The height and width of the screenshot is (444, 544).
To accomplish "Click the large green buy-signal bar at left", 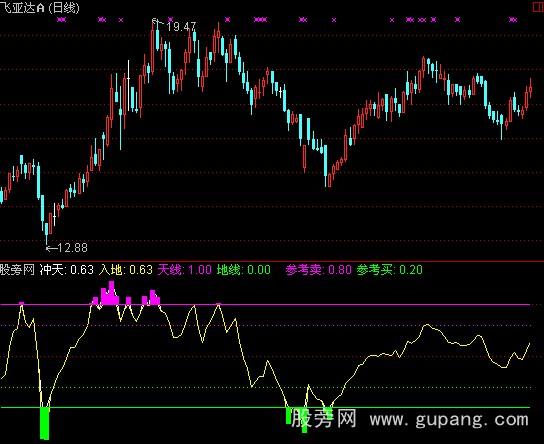I will pyautogui.click(x=44, y=423).
